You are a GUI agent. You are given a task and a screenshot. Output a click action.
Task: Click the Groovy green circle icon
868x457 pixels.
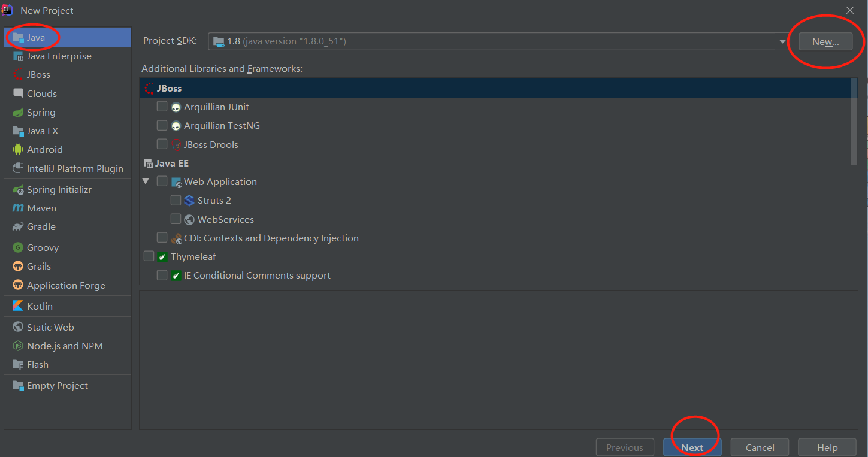(x=18, y=248)
